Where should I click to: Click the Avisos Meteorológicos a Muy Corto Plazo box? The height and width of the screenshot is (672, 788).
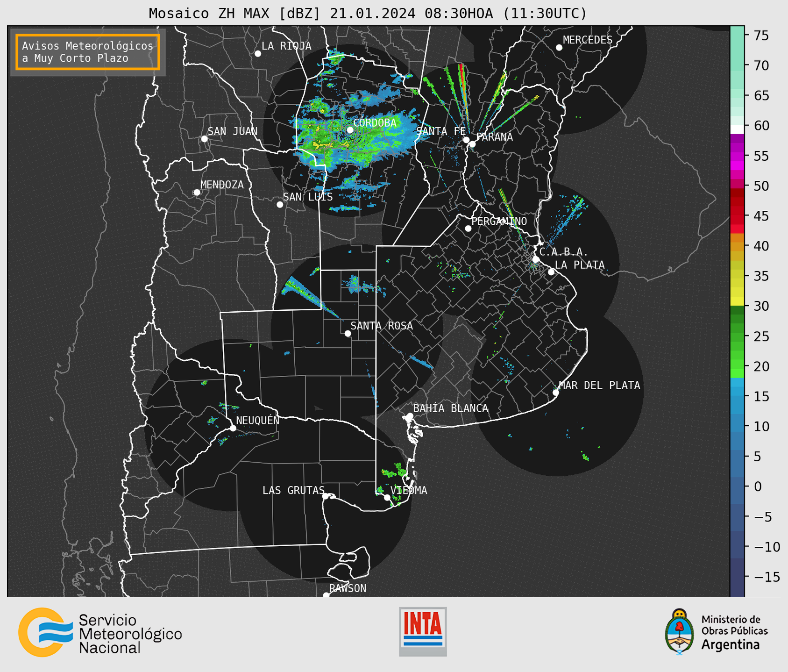(x=88, y=52)
